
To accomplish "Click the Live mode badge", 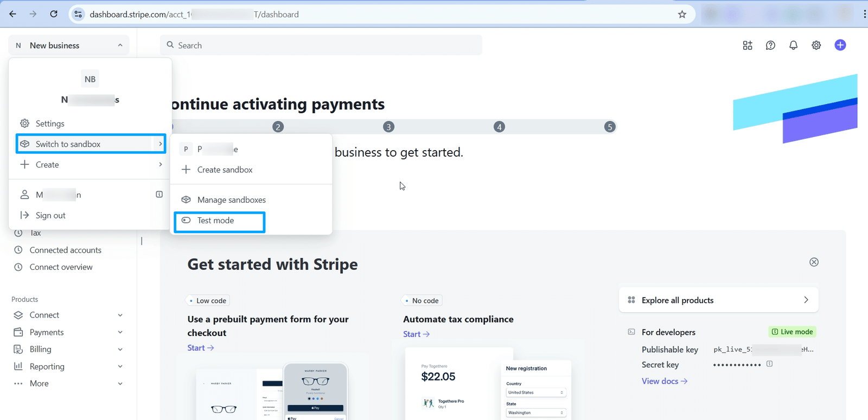I will click(793, 332).
